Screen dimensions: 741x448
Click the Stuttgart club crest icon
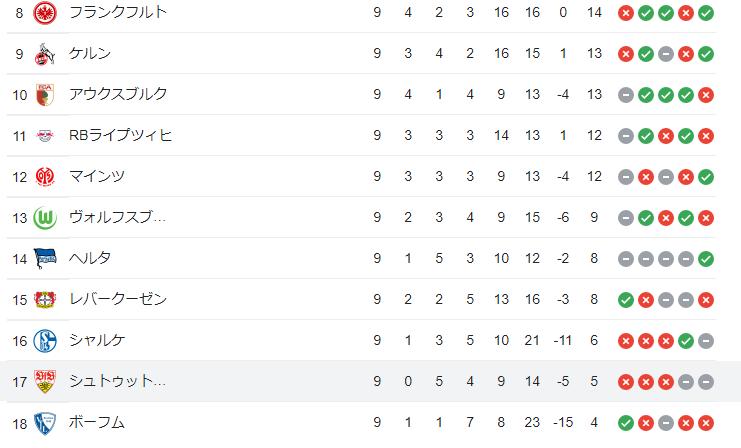point(45,382)
